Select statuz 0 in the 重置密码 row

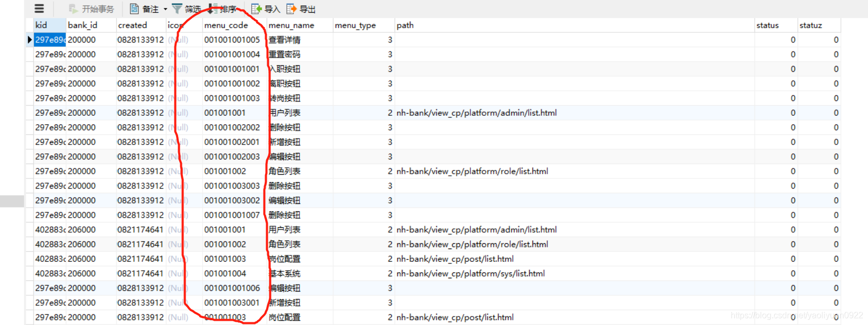(x=819, y=54)
